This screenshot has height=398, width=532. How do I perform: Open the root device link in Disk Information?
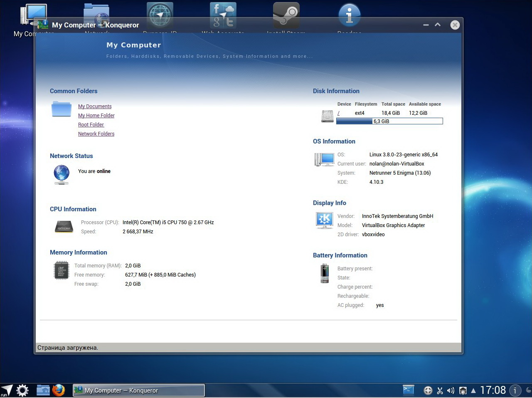click(338, 113)
